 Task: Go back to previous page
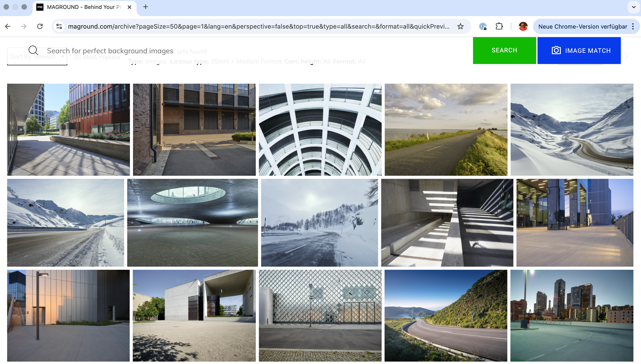point(8,26)
